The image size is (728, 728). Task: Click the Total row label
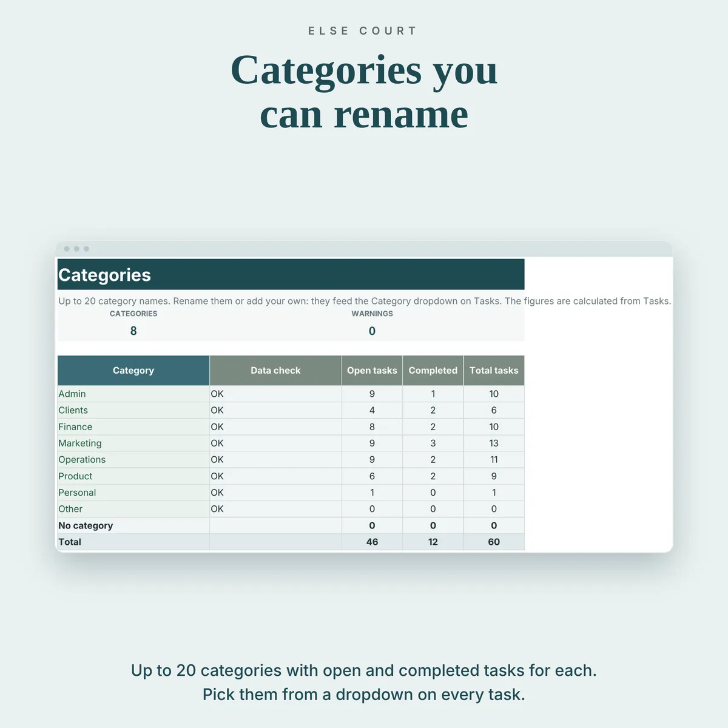[70, 542]
